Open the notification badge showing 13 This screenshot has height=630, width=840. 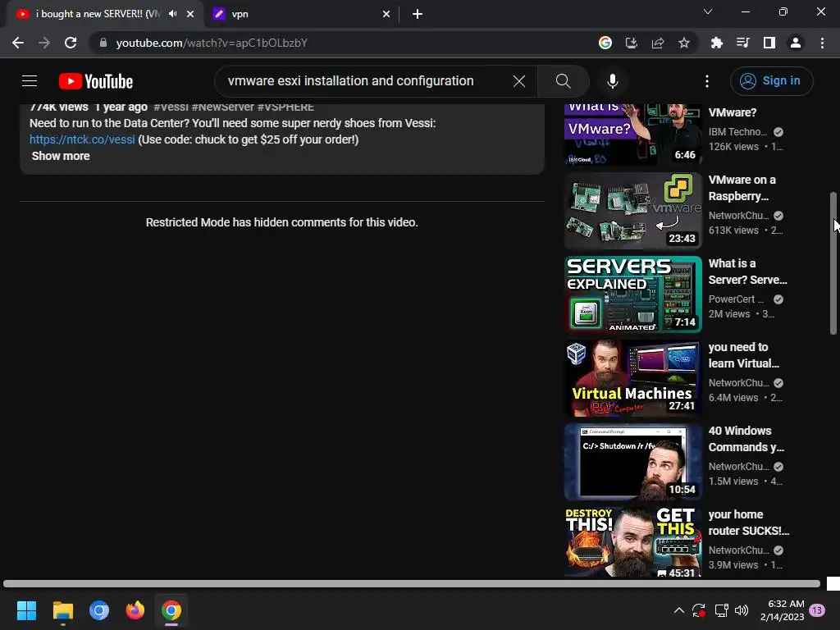(x=817, y=610)
